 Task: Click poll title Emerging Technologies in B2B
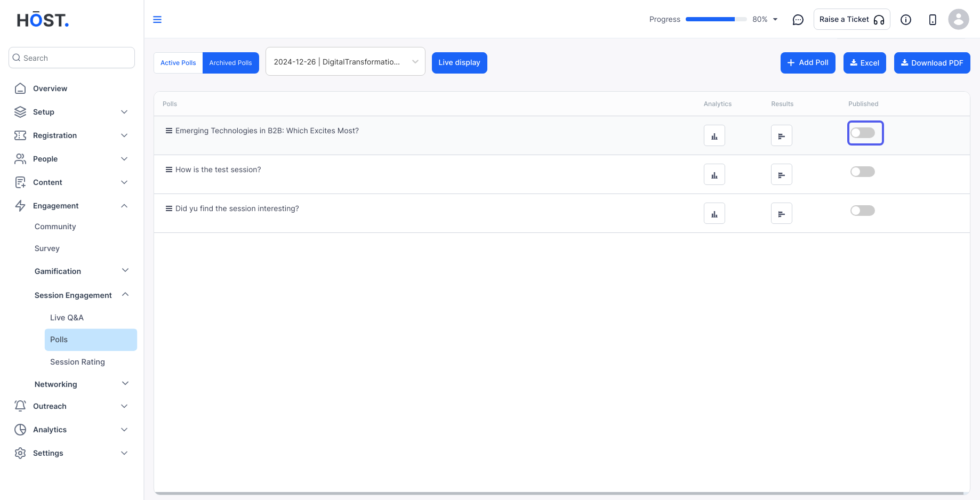(x=267, y=131)
